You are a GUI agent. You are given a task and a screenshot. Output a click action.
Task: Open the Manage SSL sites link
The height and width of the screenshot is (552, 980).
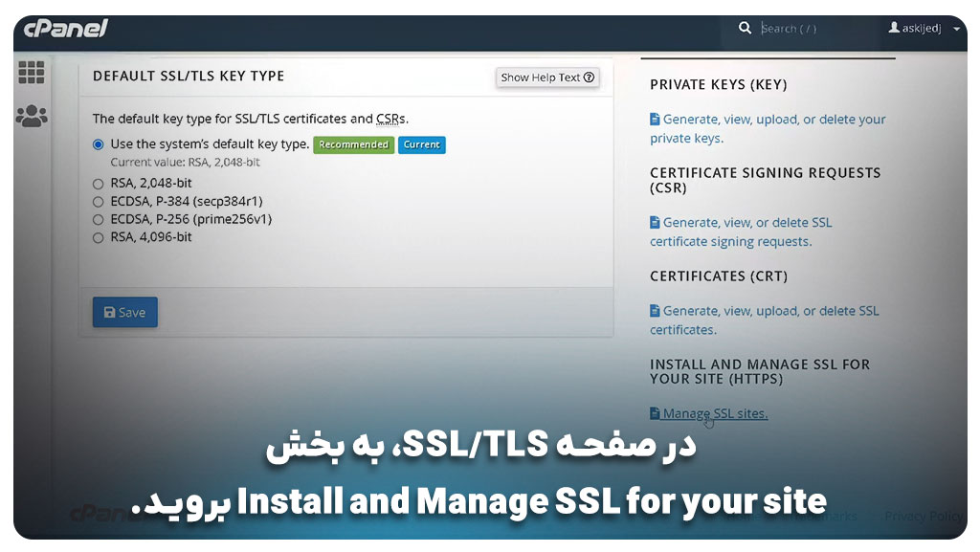(x=715, y=413)
